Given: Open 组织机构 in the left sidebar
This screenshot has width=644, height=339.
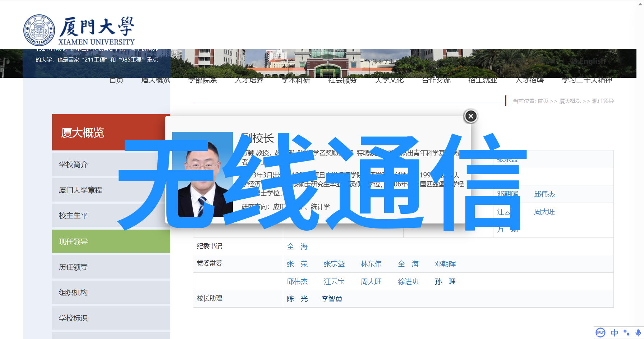Looking at the screenshot, I should click(x=111, y=293).
